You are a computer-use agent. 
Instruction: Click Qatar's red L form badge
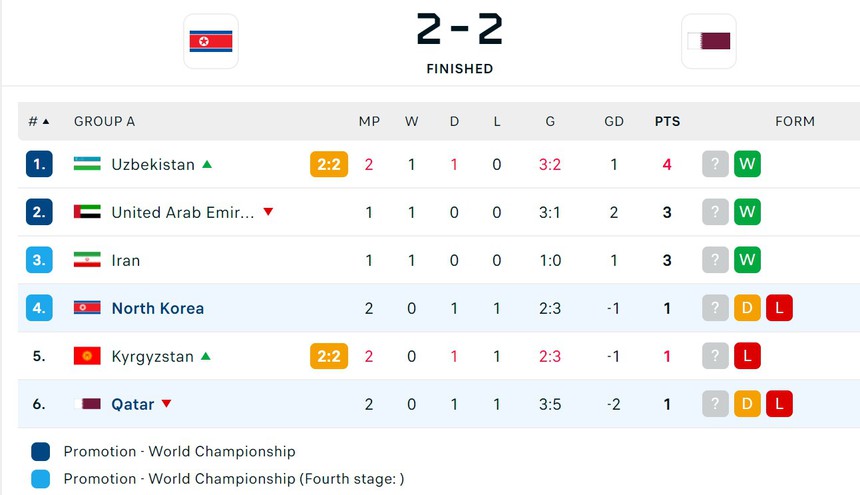779,404
